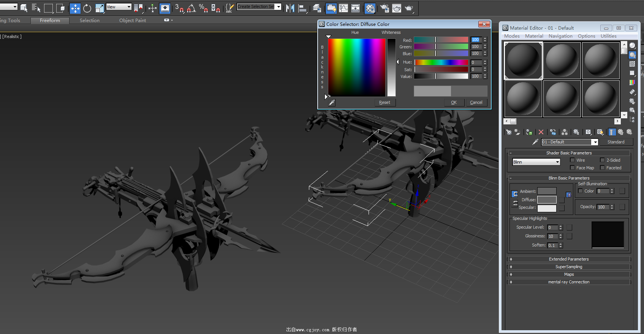Open the 01 - Default material name dropdown
Viewport: 644px width, 334px height.
tap(570, 142)
